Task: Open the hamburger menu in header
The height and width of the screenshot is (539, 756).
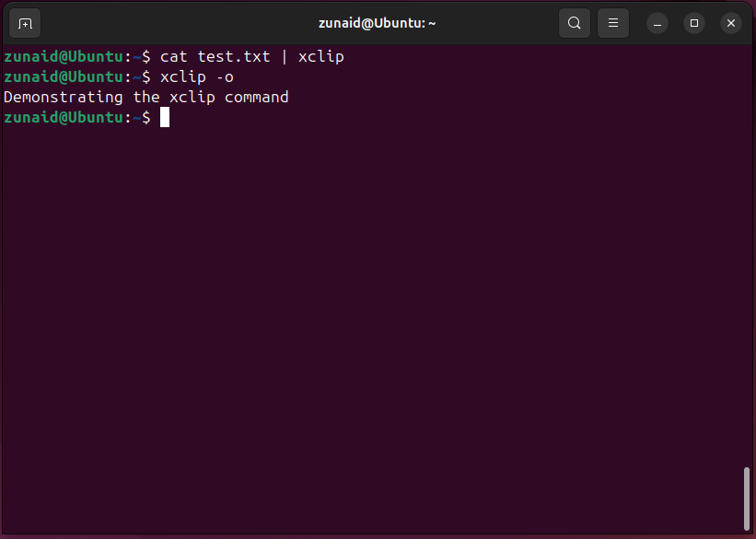Action: 613,23
